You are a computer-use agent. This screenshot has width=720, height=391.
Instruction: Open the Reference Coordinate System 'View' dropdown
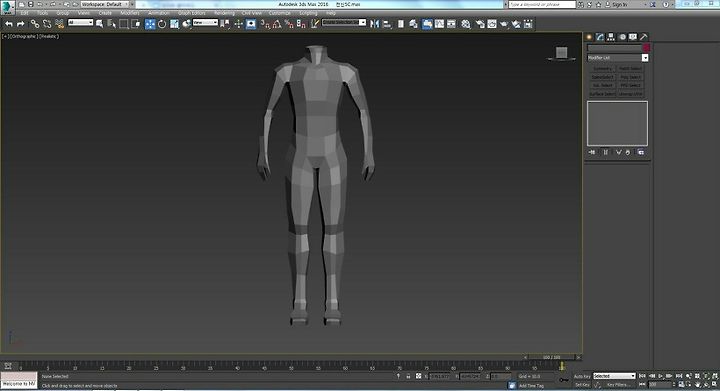point(205,22)
